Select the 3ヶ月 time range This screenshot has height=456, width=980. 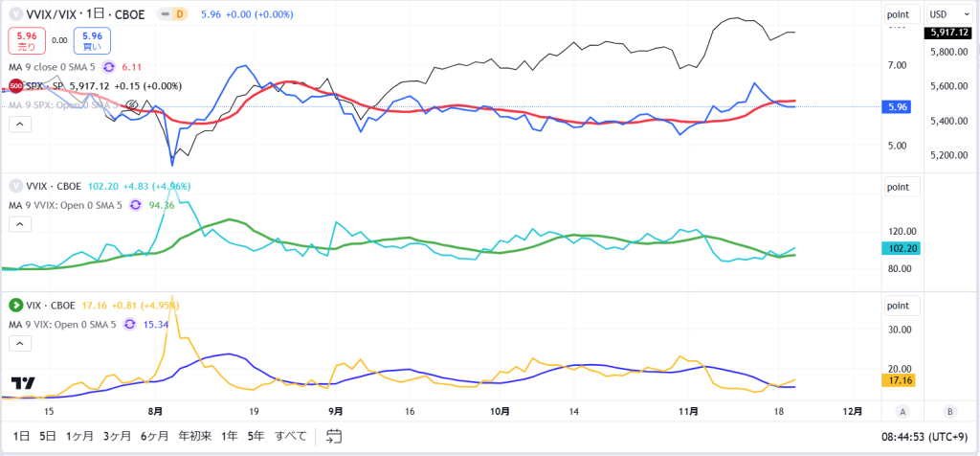(118, 436)
